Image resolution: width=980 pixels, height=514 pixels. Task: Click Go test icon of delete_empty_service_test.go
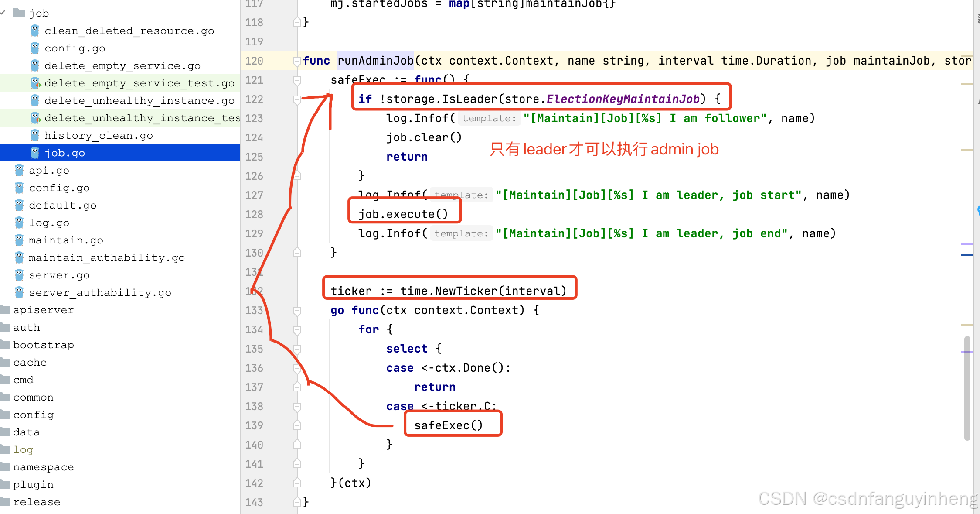tap(35, 83)
